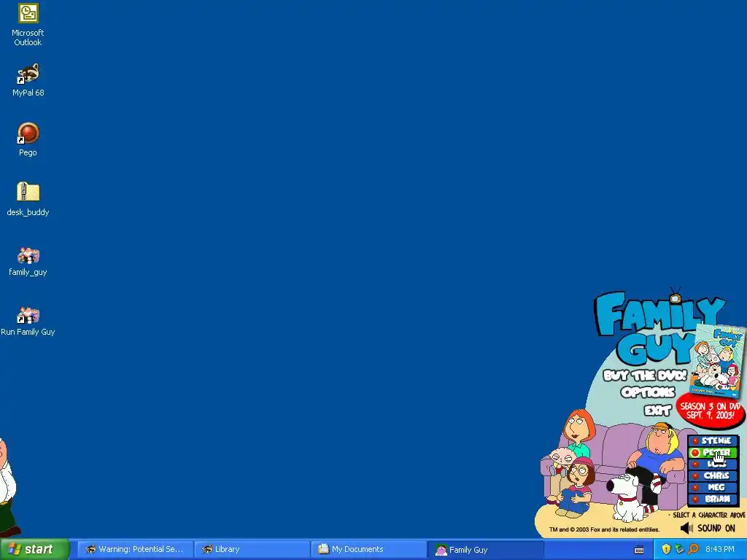Viewport: 747px width, 560px height.
Task: Switch to the Warning: Potential Se... taskbar window
Action: point(135,549)
